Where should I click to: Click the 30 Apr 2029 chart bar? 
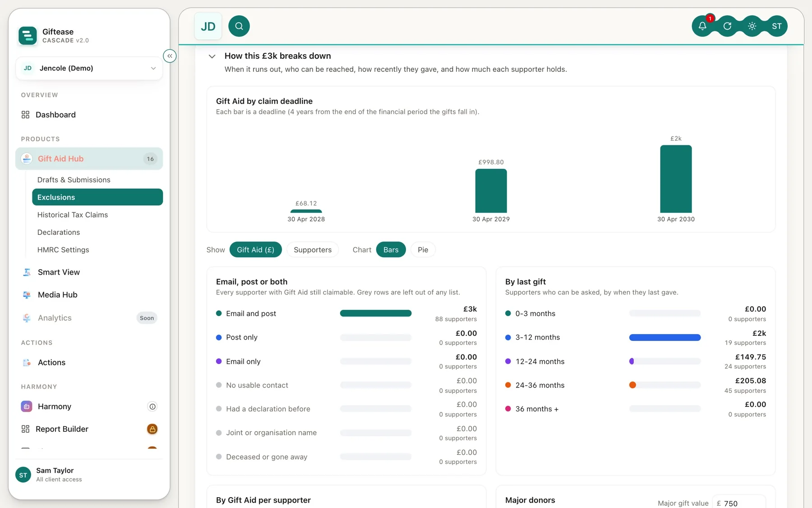(491, 191)
